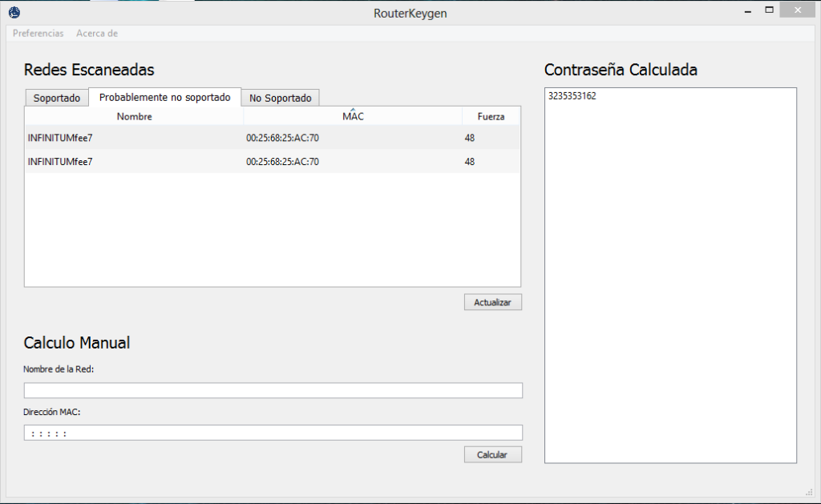Screen dimensions: 821x504
Task: Maximize the RouterKeygen window
Action: 769,10
